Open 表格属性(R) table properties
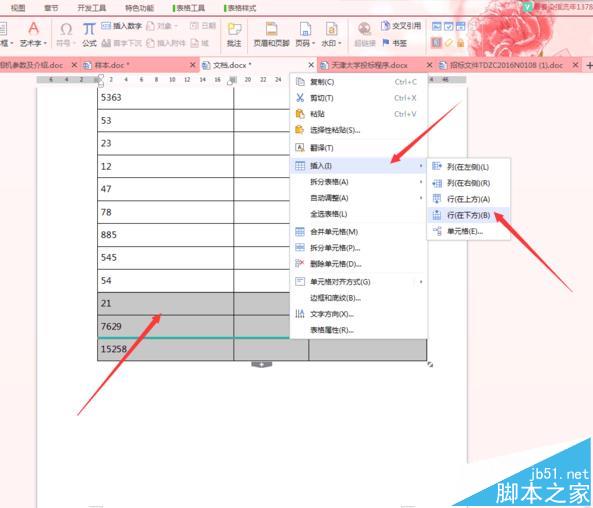Image resolution: width=593 pixels, height=508 pixels. tap(359, 330)
